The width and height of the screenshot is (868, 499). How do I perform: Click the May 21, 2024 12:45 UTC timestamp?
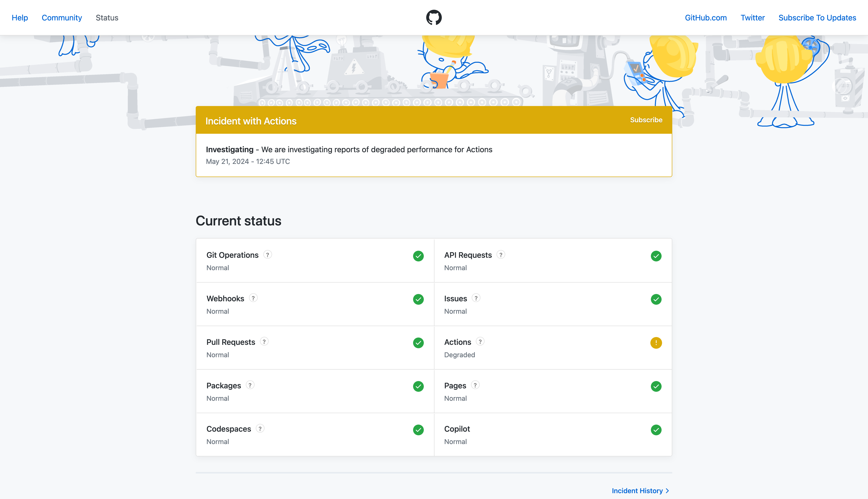(x=248, y=161)
